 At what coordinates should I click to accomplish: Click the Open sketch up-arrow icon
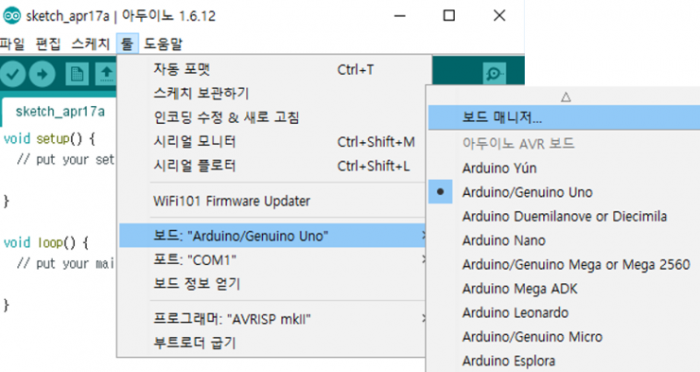(106, 74)
